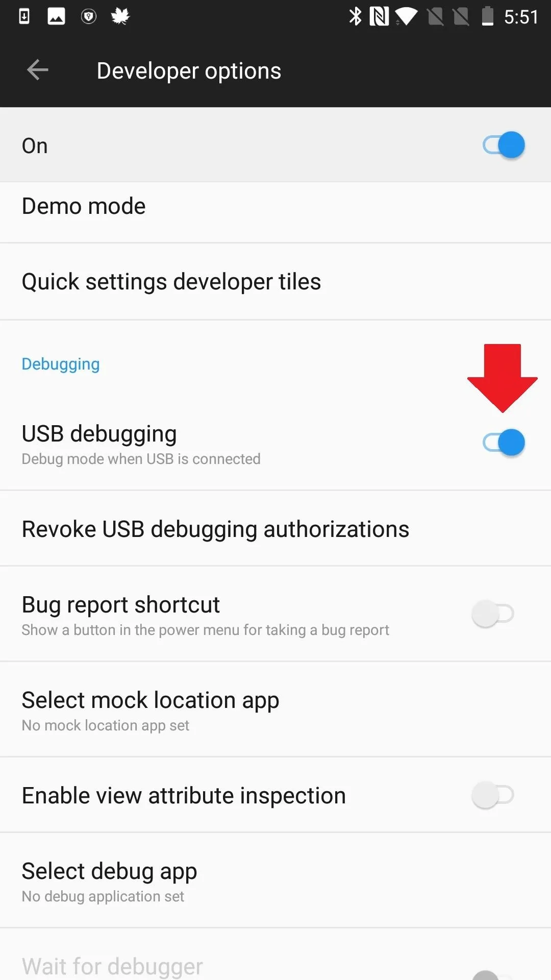Image resolution: width=551 pixels, height=980 pixels.
Task: Tap the Bluetooth status icon
Action: pyautogui.click(x=355, y=16)
